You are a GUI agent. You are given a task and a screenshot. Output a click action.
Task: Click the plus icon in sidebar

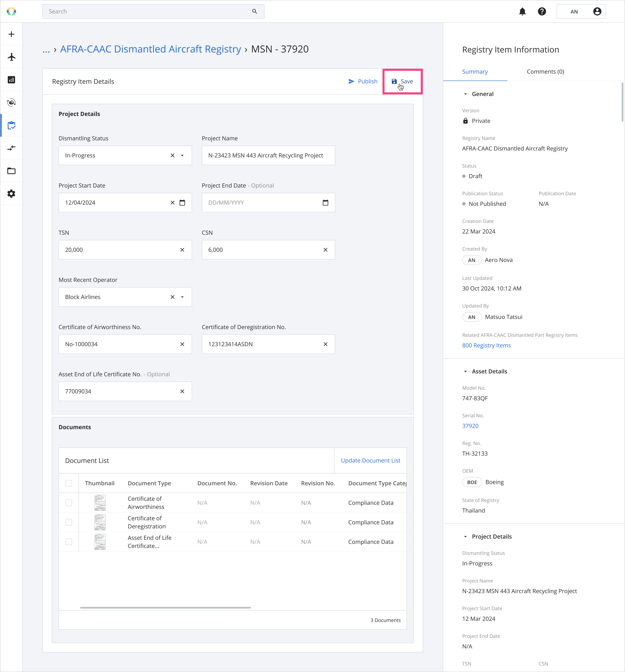pos(12,34)
